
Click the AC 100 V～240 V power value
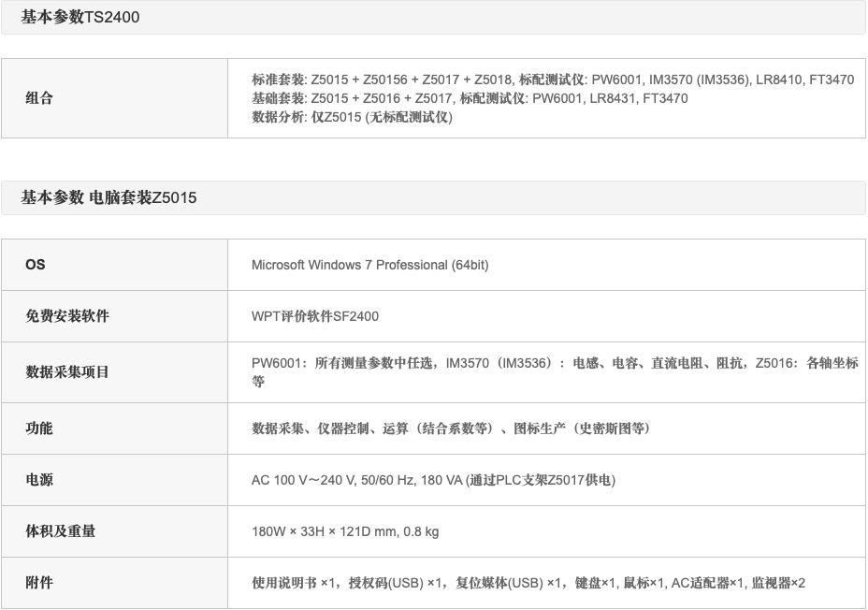click(433, 480)
